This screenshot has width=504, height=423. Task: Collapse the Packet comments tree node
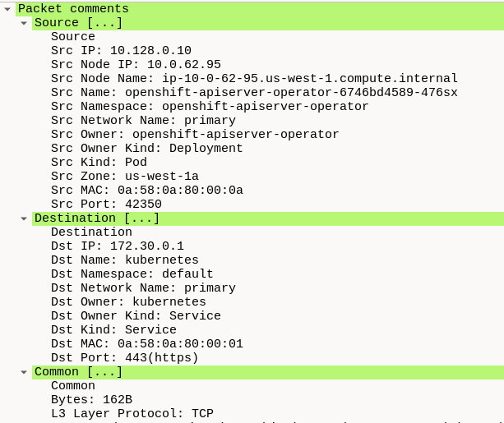(x=7, y=9)
